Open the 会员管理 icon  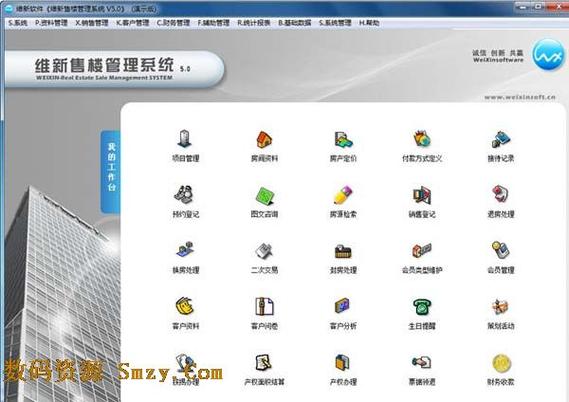point(501,250)
